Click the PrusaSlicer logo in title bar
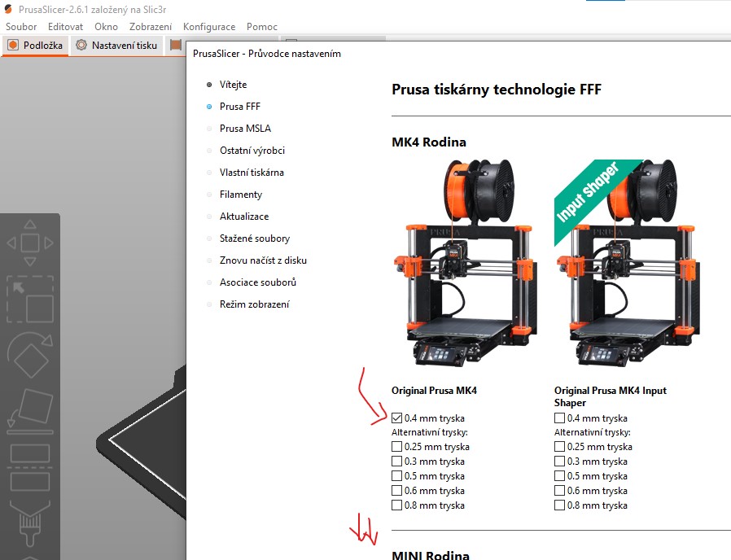The width and height of the screenshot is (731, 560). (8, 8)
